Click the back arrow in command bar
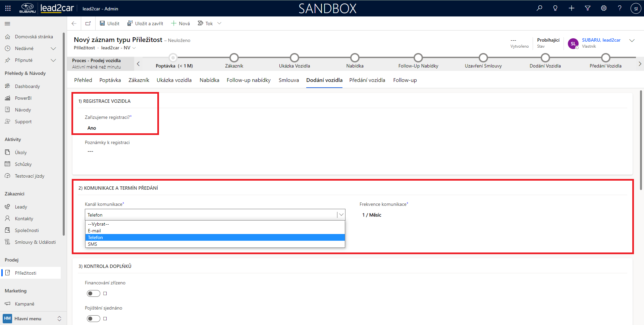Image resolution: width=644 pixels, height=325 pixels. click(74, 24)
